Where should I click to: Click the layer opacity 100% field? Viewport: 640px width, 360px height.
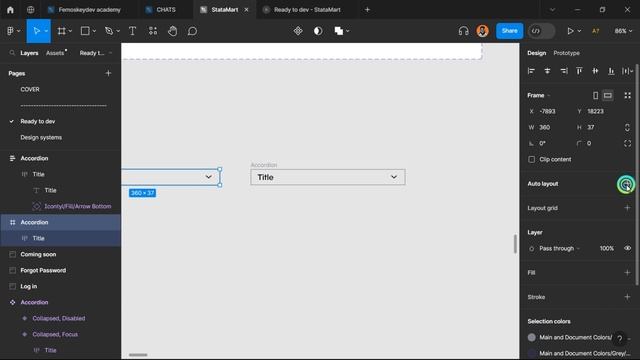pyautogui.click(x=607, y=249)
